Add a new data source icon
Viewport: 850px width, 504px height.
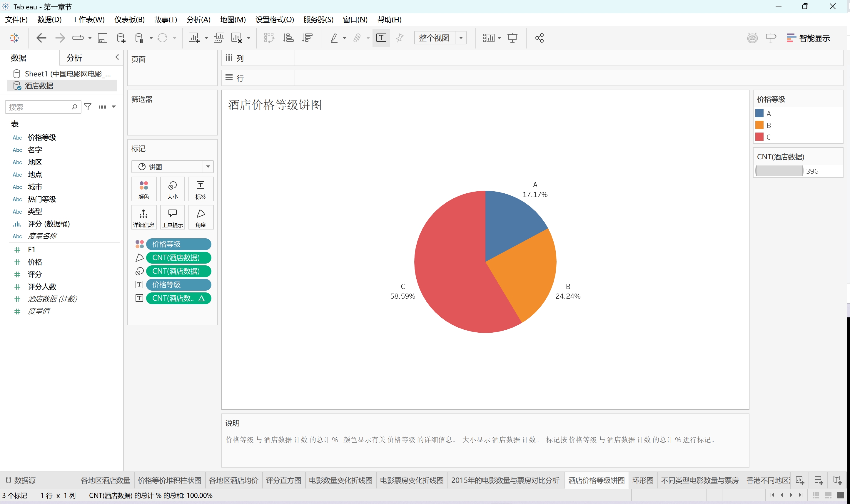[121, 38]
